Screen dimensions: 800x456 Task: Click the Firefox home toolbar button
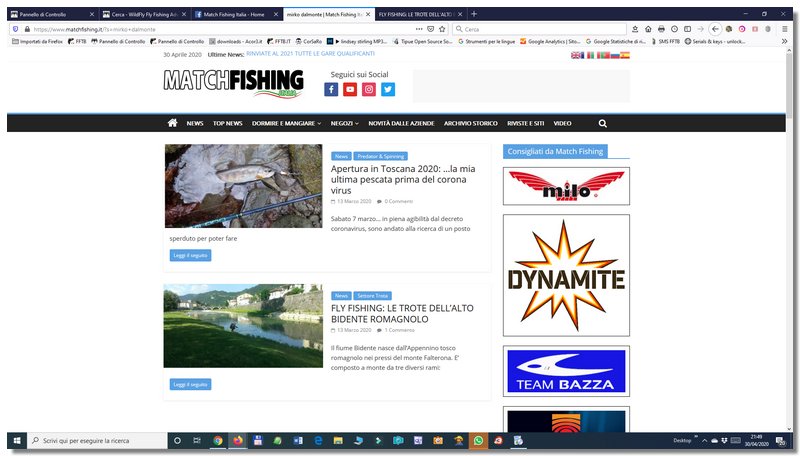[x=648, y=29]
